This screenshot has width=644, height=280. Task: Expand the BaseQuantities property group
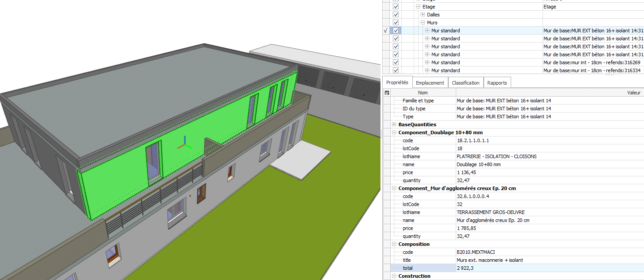tap(394, 124)
